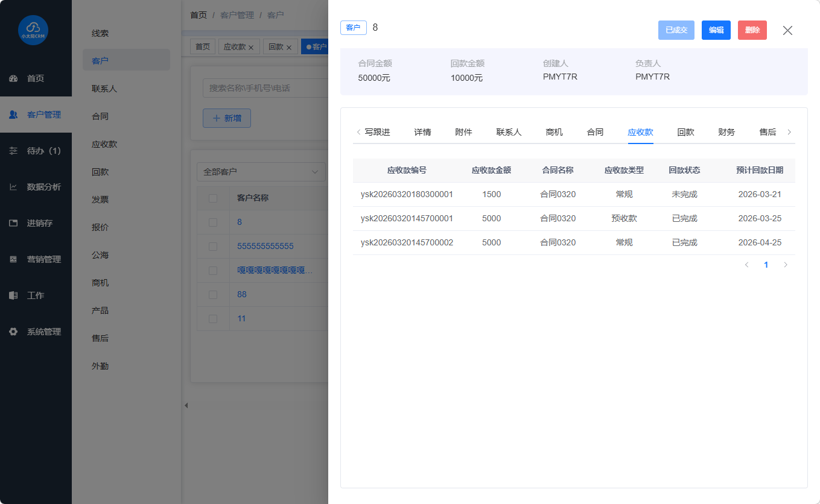The image size is (820, 504).
Task: Click the 小太阳CRM cloud logo
Action: pos(33,30)
